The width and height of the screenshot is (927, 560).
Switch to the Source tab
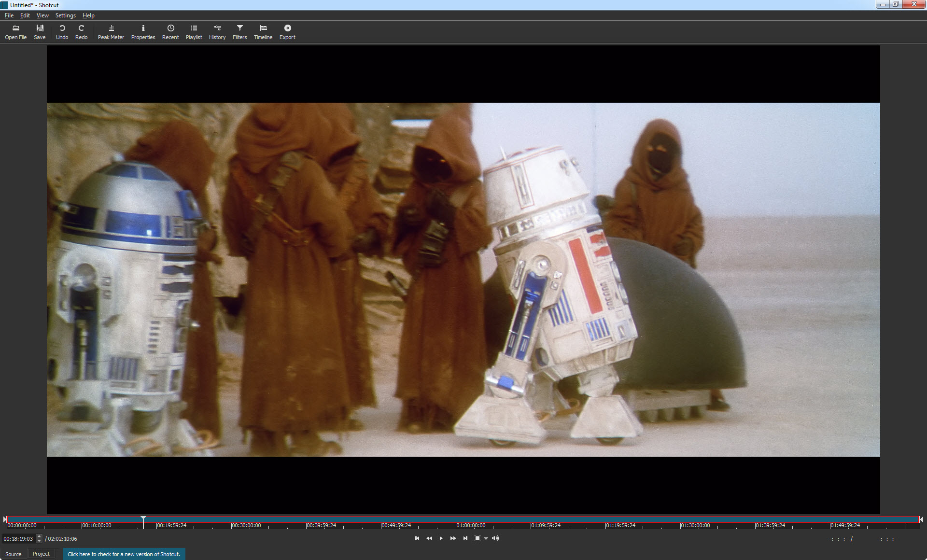(14, 554)
